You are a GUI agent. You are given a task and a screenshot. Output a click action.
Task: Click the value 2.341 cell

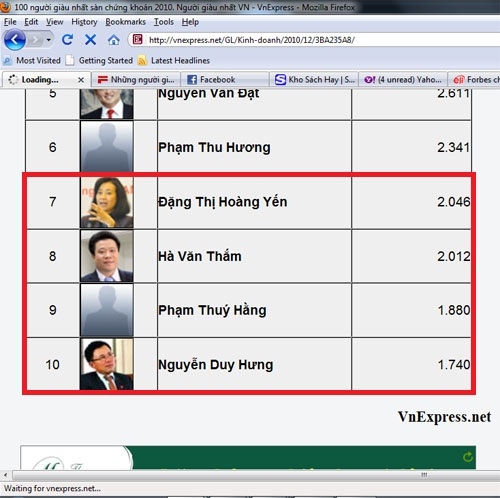coord(411,147)
